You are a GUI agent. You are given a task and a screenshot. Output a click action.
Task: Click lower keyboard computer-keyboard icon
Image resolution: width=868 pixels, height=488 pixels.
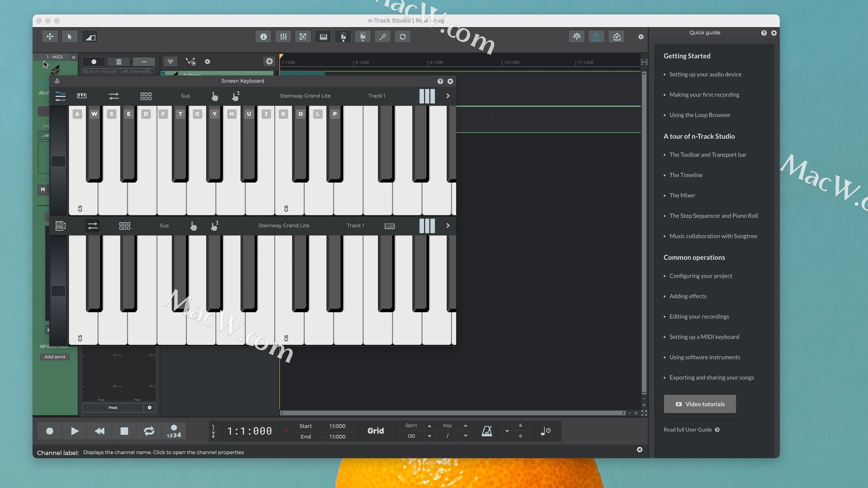(x=390, y=226)
